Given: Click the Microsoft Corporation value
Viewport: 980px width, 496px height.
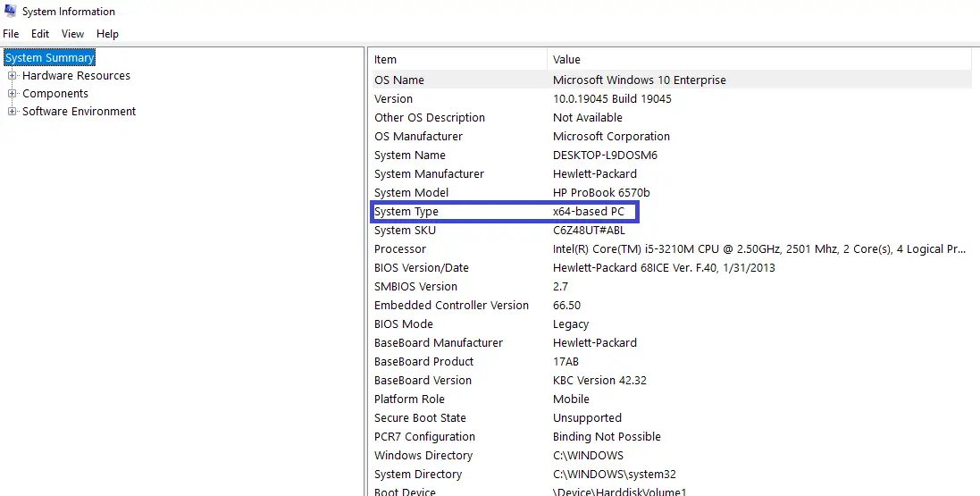Looking at the screenshot, I should tap(611, 137).
